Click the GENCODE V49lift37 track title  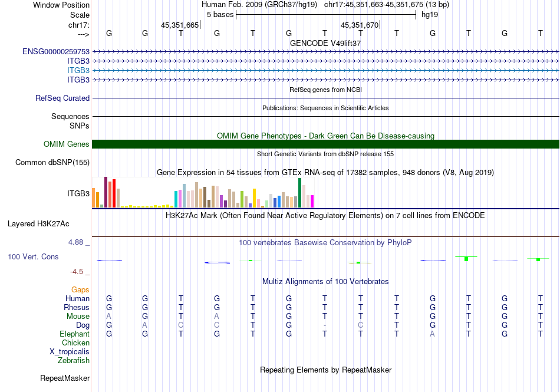(325, 43)
